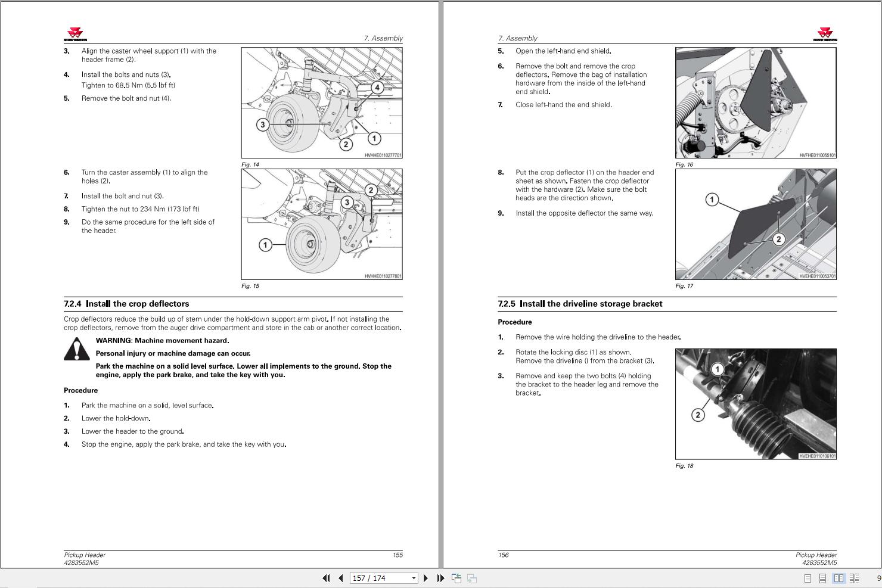
Task: Click 'Install the bolt and nut (3).'
Action: point(123,196)
